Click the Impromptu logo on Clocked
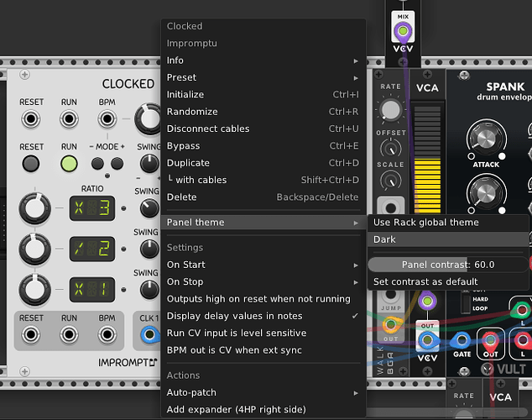532x420 pixels. click(x=128, y=363)
